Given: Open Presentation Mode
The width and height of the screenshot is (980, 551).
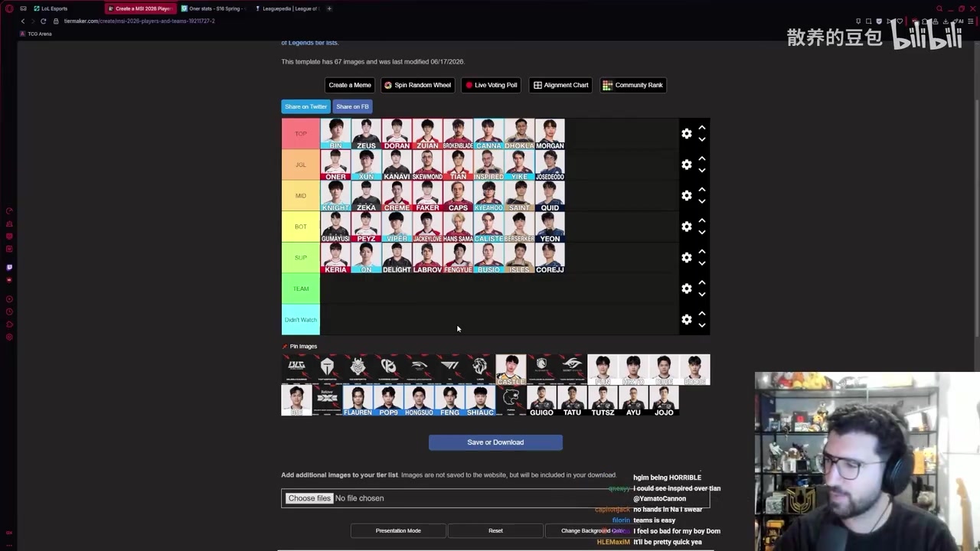Looking at the screenshot, I should coord(398,530).
